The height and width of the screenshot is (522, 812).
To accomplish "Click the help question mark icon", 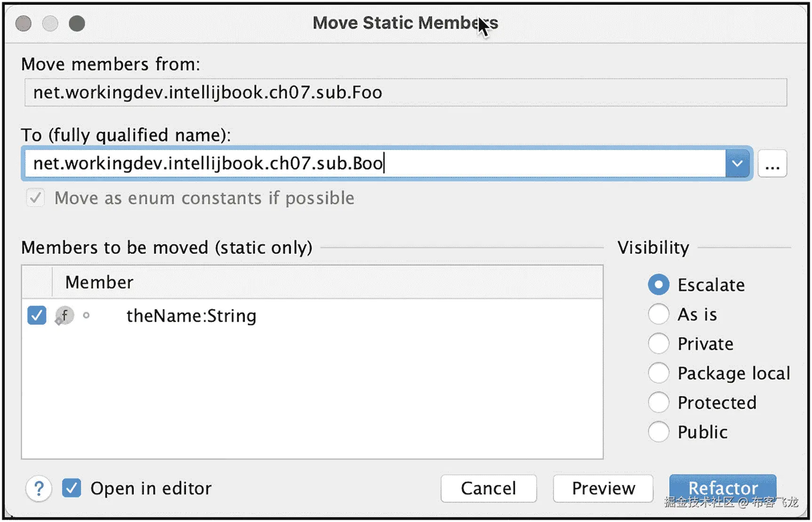I will (x=39, y=489).
